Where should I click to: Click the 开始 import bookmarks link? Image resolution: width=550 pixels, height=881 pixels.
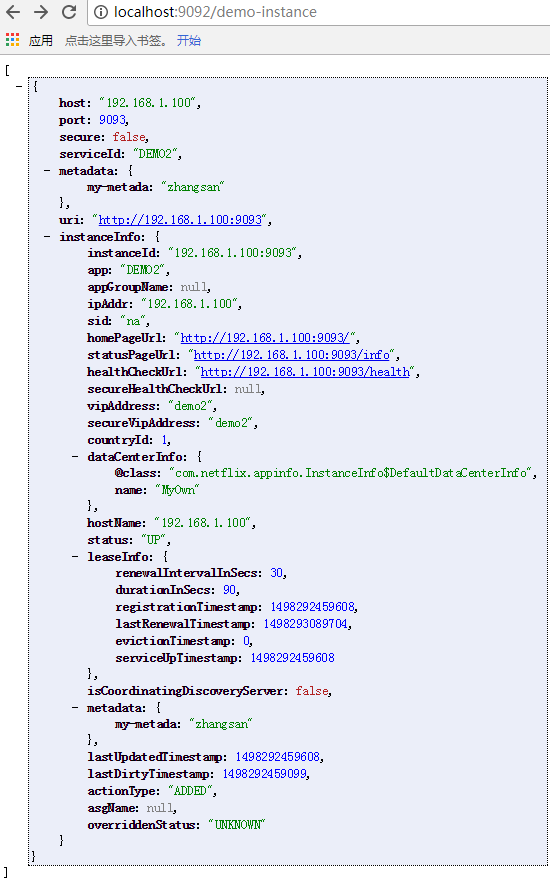(189, 40)
